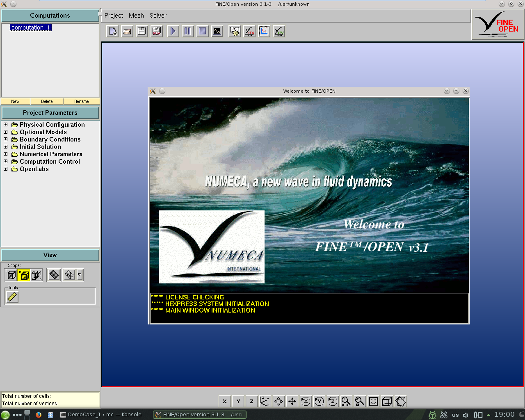Toggle the mesh wireframe diamond display
Image resolution: width=525 pixels, height=420 pixels.
point(70,275)
